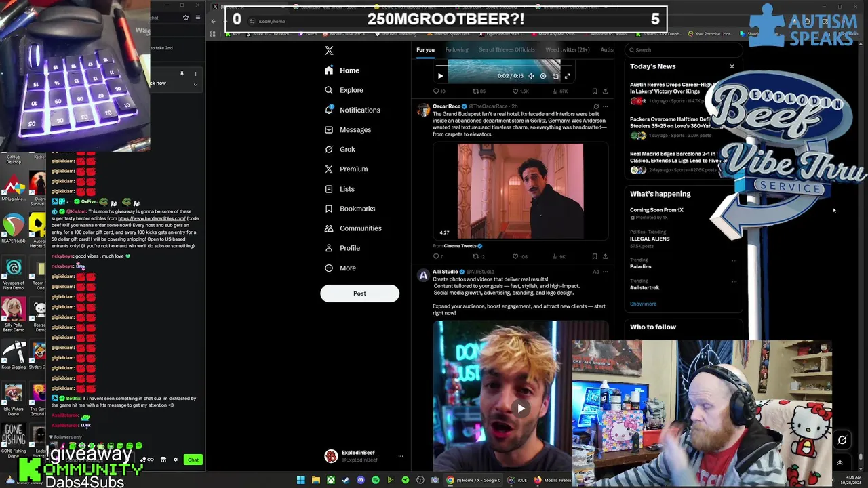Play the top video in feed

coord(440,76)
